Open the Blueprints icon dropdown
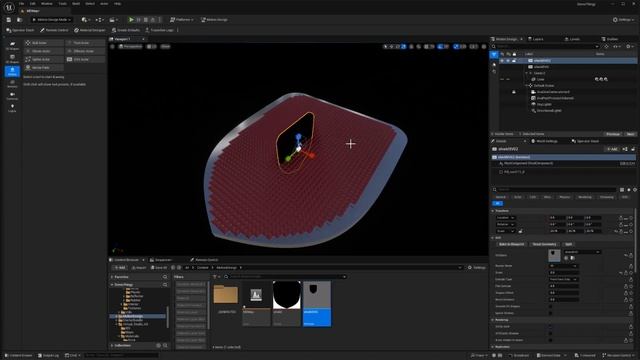 (100, 20)
